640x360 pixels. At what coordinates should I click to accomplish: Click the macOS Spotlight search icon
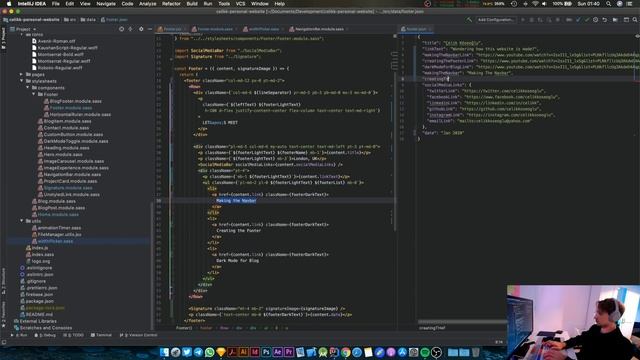[x=608, y=4]
